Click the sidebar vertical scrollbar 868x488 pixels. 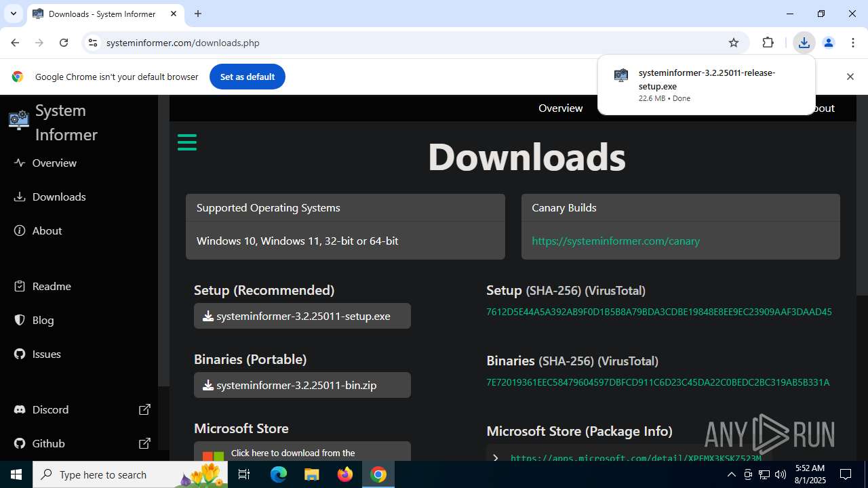click(163, 241)
